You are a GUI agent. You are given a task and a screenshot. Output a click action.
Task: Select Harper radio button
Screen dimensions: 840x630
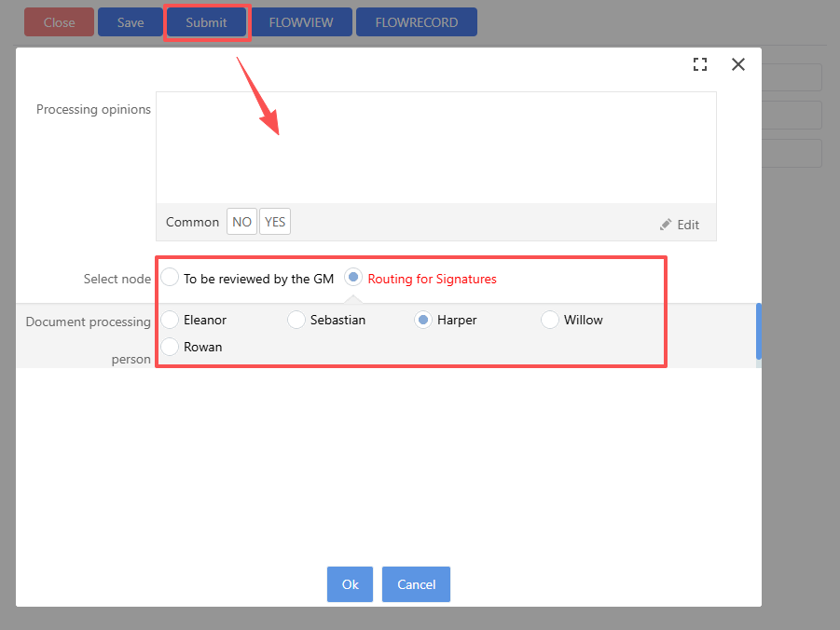pyautogui.click(x=423, y=320)
